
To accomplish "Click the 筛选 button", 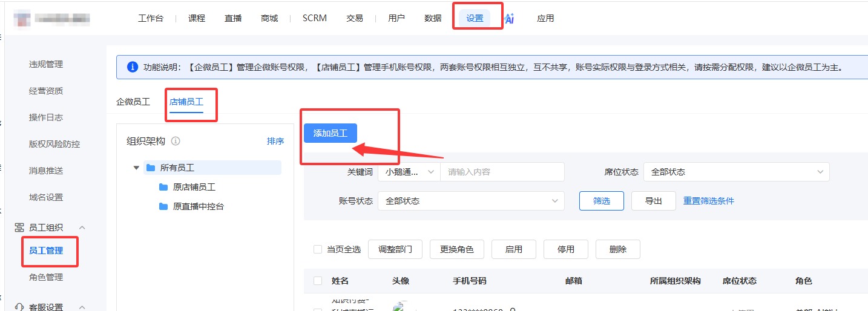I will click(602, 201).
